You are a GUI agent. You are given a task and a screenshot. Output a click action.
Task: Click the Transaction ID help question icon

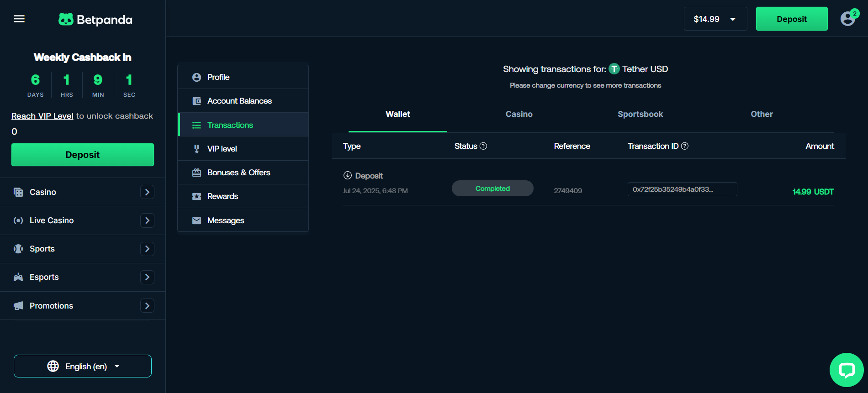(685, 146)
